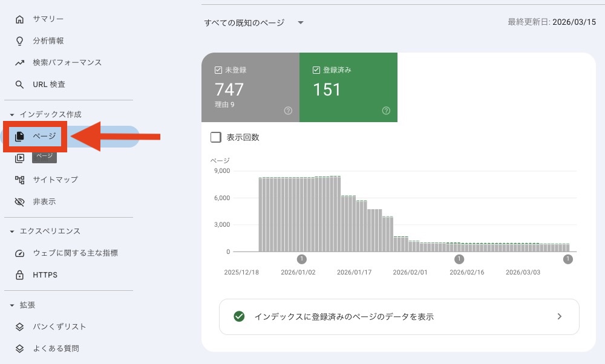Click the rightmost numbered marker on the chart
This screenshot has height=364, width=605.
click(x=567, y=258)
